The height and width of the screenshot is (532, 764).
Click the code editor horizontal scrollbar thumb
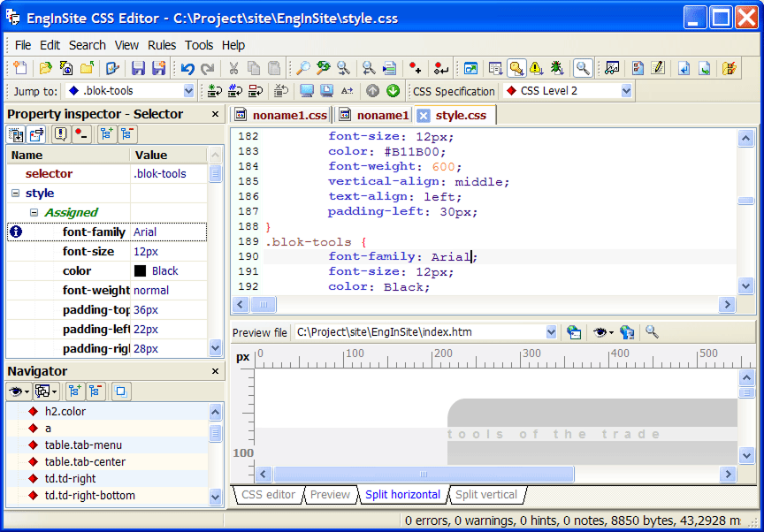coord(264,305)
